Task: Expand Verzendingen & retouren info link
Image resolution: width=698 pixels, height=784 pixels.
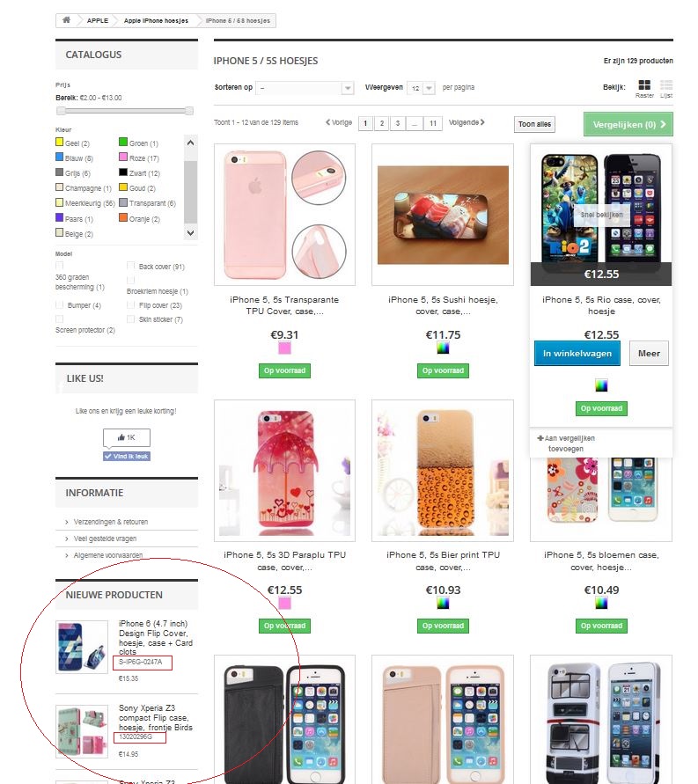Action: click(111, 522)
